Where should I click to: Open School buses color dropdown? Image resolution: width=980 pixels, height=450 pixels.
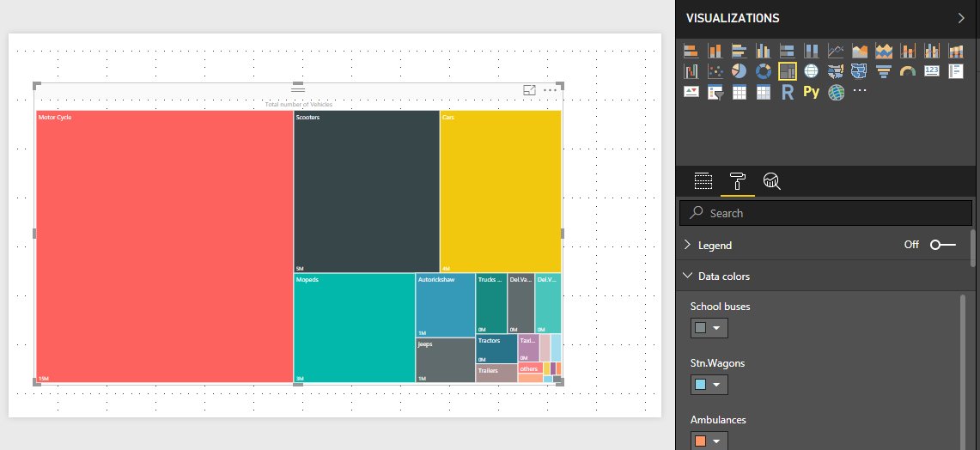709,327
